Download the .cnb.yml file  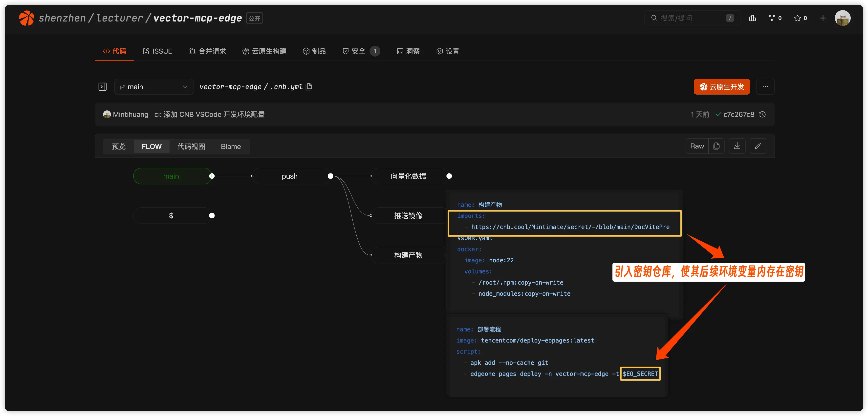click(737, 146)
